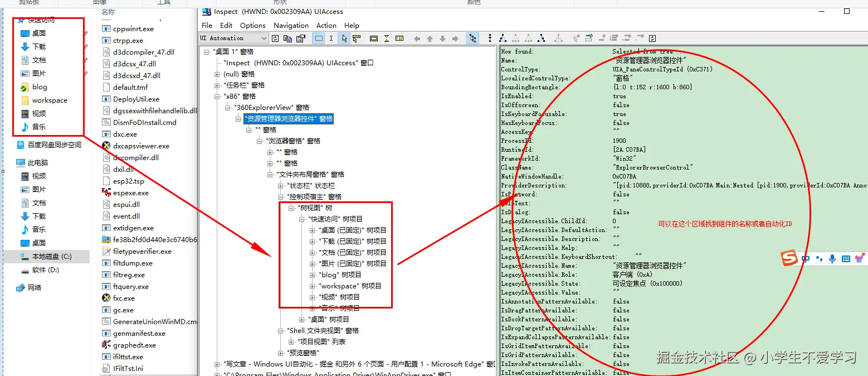Select the espexe.exe file

tap(131, 193)
